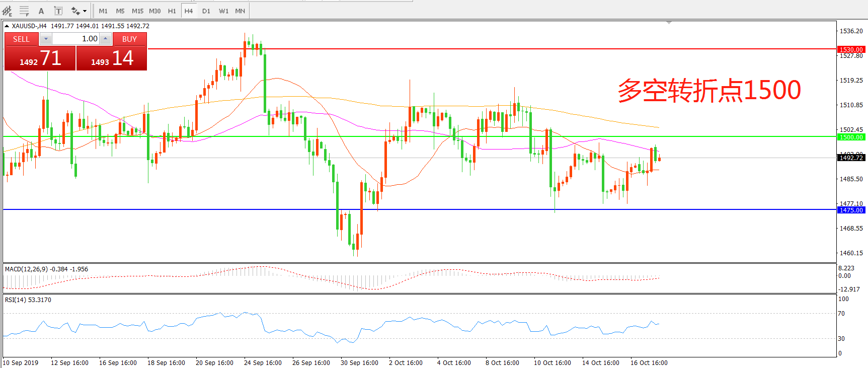Viewport: 868px width, 368px height.
Task: Select the H1 timeframe
Action: pos(172,11)
